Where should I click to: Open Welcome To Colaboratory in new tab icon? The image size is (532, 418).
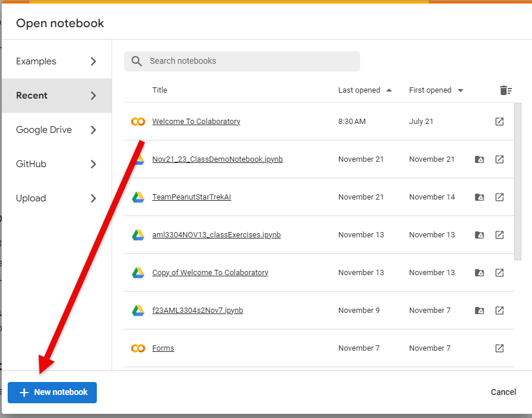(x=500, y=122)
